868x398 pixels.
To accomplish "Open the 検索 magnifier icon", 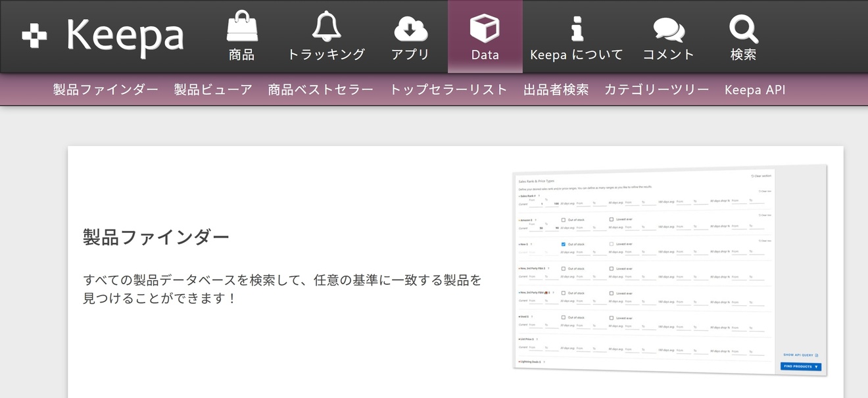I will (744, 29).
